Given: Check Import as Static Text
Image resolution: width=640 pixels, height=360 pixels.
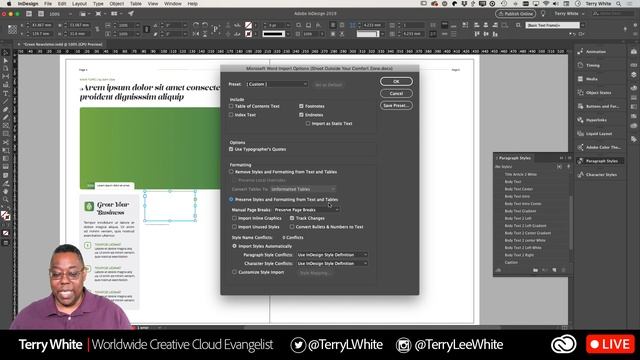Looking at the screenshot, I should [x=308, y=124].
